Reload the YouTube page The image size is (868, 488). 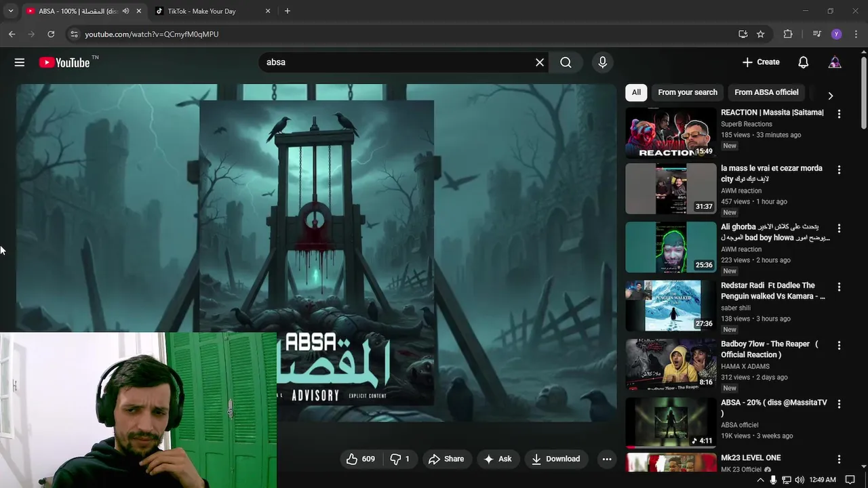(51, 34)
